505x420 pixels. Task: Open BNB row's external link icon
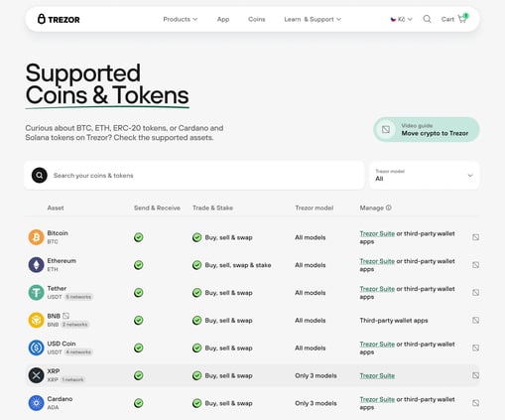point(475,320)
